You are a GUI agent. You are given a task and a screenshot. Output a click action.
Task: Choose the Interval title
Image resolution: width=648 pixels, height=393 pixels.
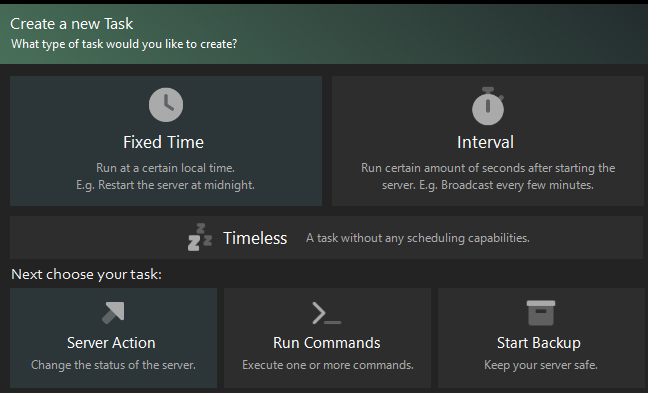[x=486, y=142]
